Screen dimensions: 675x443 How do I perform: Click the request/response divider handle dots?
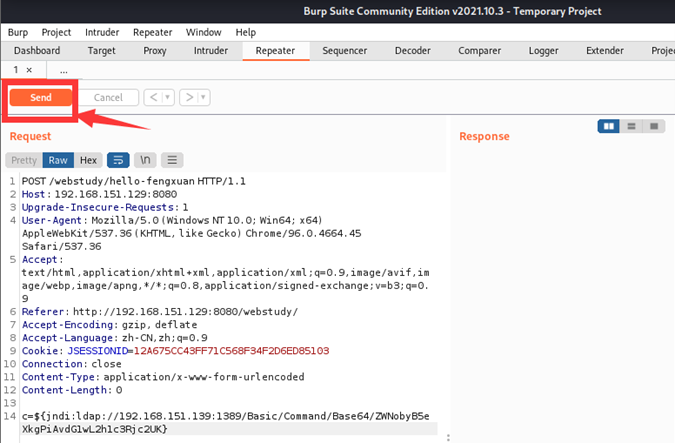(448, 438)
